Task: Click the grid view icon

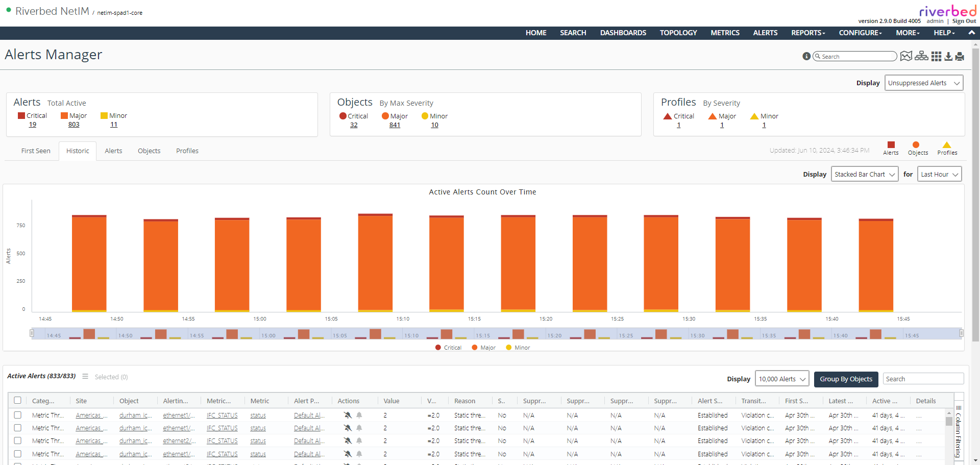Action: click(936, 56)
